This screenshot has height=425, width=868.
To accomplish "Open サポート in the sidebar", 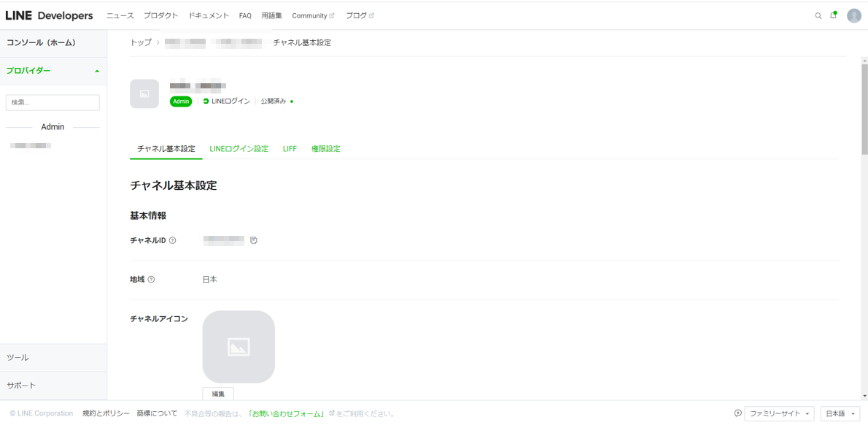I will [53, 385].
